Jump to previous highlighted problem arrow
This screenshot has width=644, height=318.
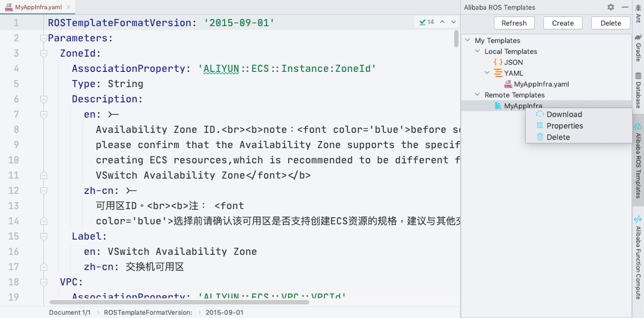[x=442, y=22]
